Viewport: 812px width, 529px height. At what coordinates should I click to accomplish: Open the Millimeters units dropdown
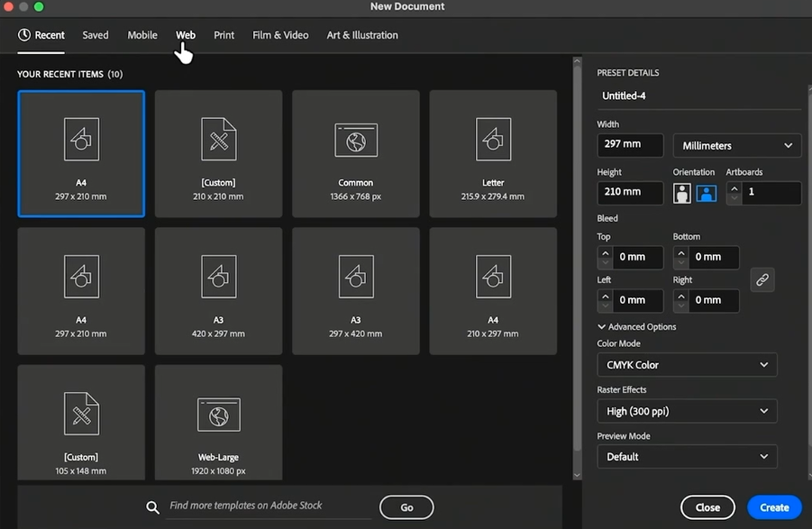click(x=737, y=145)
